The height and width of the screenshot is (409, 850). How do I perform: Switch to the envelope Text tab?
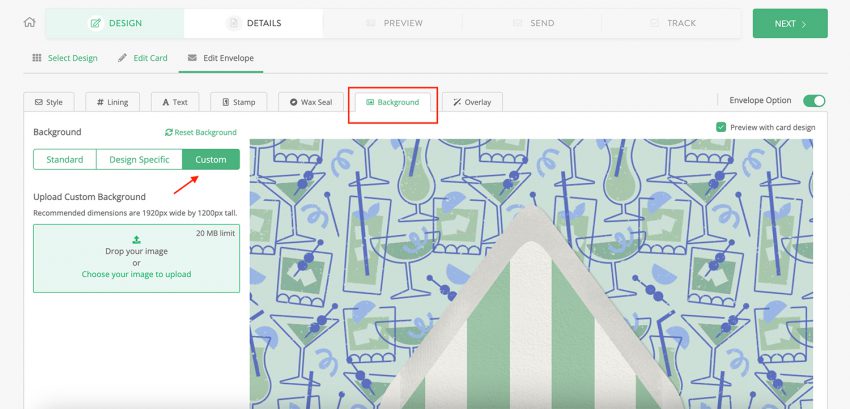(175, 102)
